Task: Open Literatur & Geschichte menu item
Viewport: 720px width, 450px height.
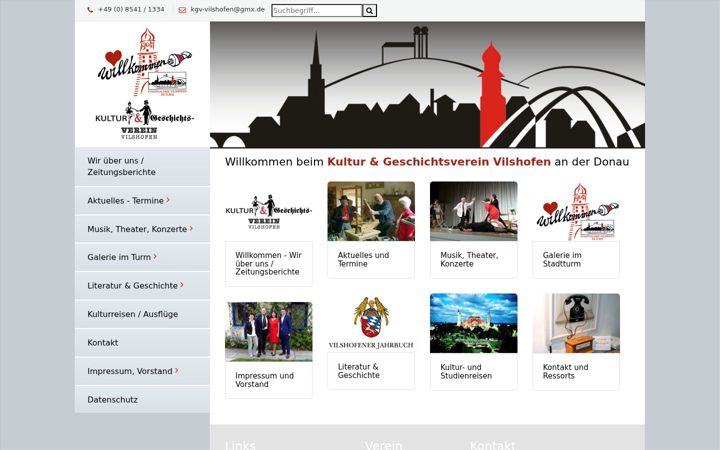Action: click(x=132, y=286)
